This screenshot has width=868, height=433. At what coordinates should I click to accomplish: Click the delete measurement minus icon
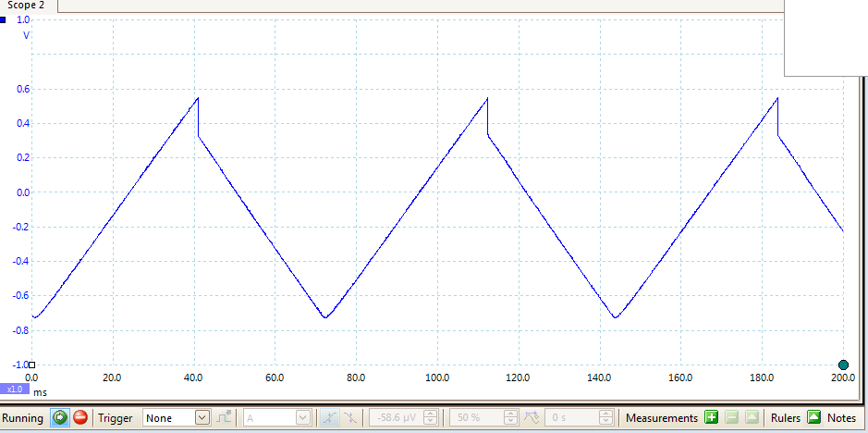tap(732, 418)
